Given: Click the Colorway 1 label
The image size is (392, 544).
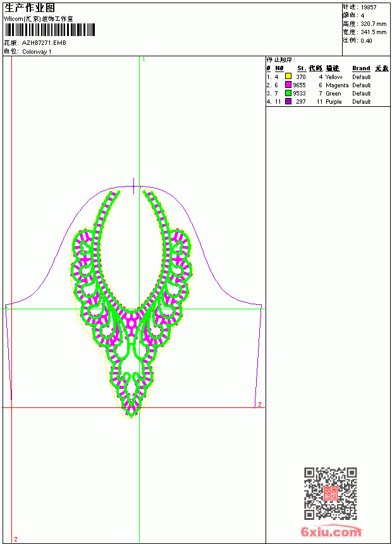Looking at the screenshot, I should pyautogui.click(x=37, y=52).
